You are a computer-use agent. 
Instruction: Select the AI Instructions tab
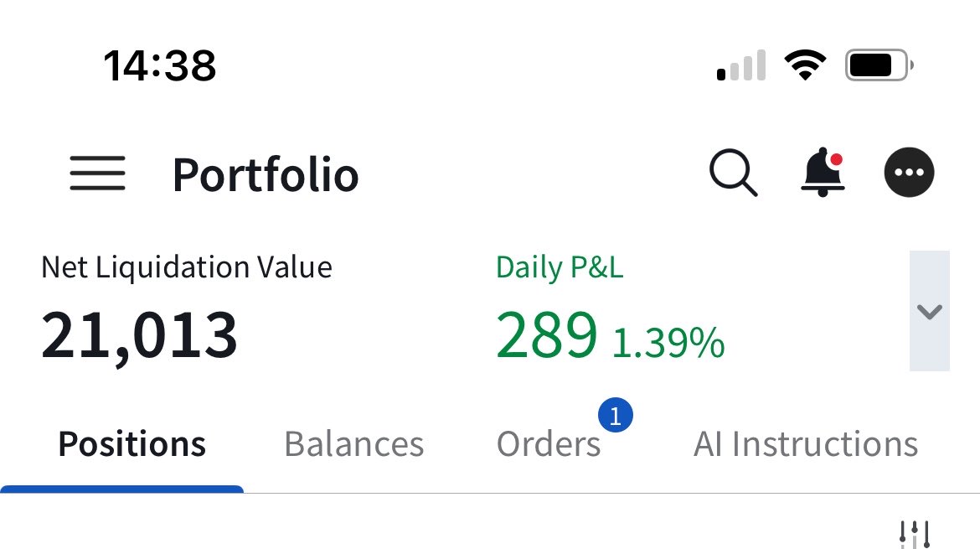806,444
